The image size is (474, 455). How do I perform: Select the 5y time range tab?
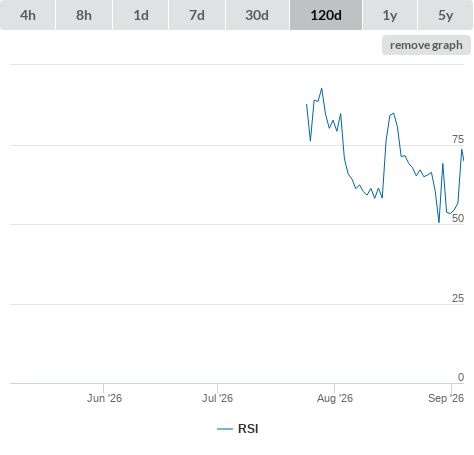pos(445,15)
